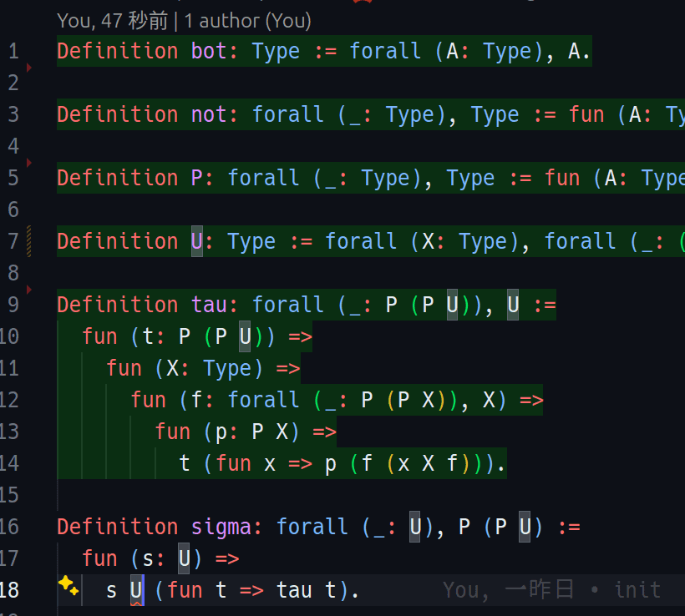Screen dimensions: 685x616
Task: Click the red deleted-lines marker above line 9
Action: 29,289
